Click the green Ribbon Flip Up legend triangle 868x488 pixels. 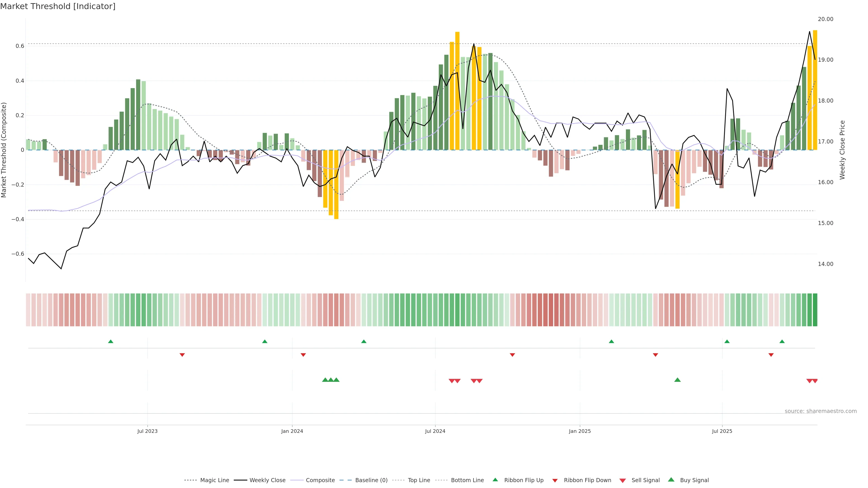(495, 480)
